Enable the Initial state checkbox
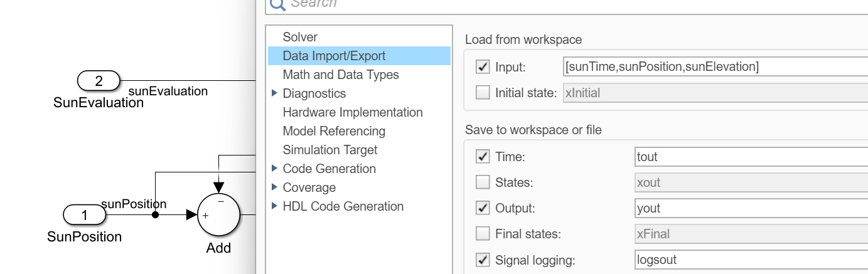Viewport: 868px width, 274px height. click(483, 93)
